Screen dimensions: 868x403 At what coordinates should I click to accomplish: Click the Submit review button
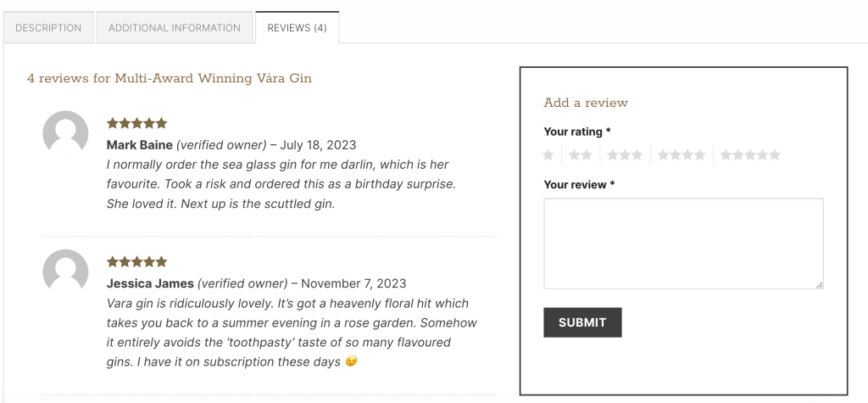point(582,322)
